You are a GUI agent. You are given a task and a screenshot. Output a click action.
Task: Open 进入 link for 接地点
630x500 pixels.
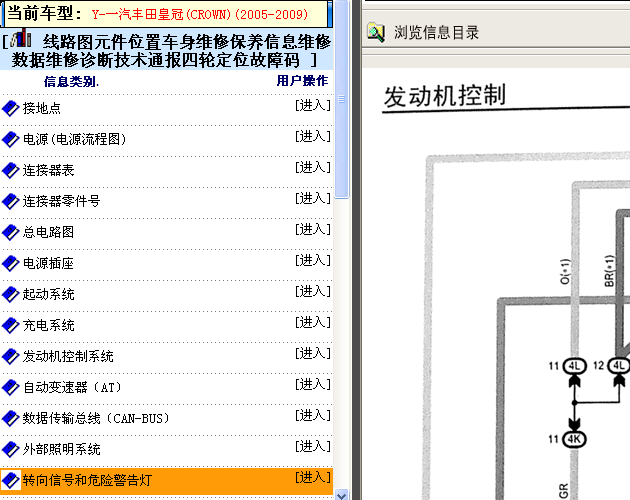click(x=313, y=105)
